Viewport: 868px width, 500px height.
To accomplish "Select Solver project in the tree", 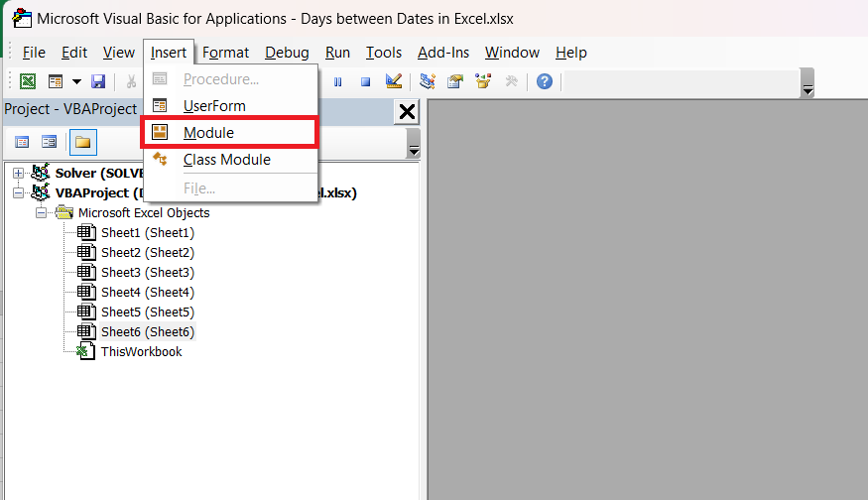I will tap(99, 174).
